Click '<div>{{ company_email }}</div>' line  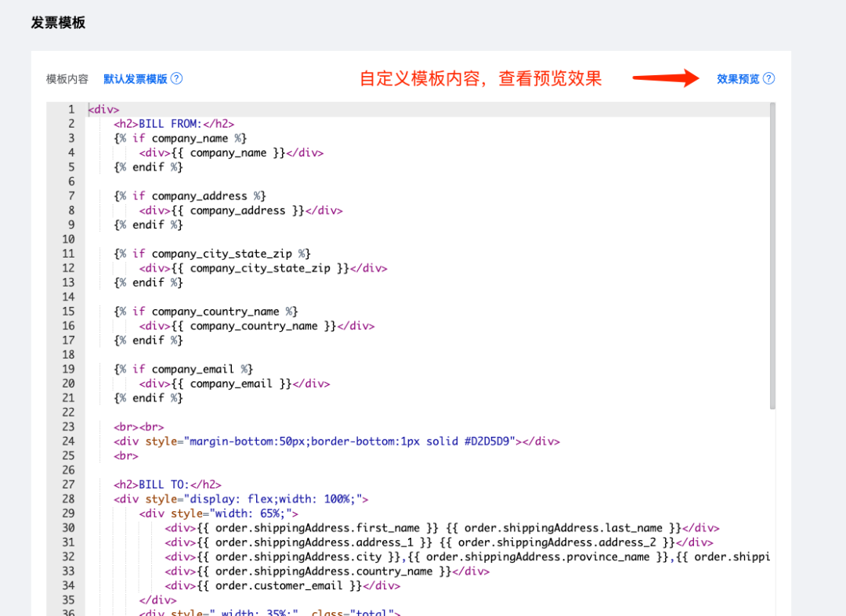(235, 384)
